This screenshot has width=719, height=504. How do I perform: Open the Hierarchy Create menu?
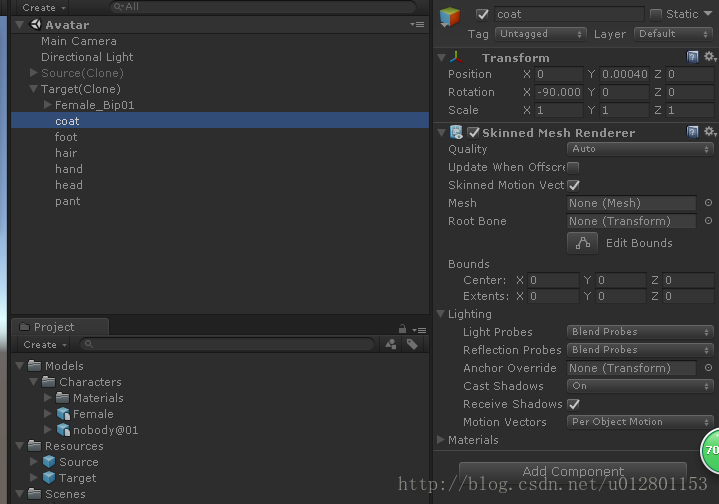point(44,8)
